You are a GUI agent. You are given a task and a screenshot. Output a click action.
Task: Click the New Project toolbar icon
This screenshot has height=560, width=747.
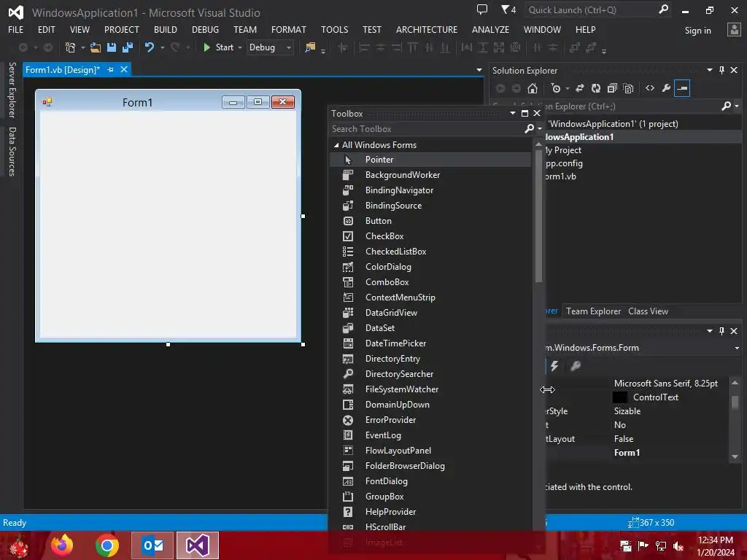click(x=70, y=47)
